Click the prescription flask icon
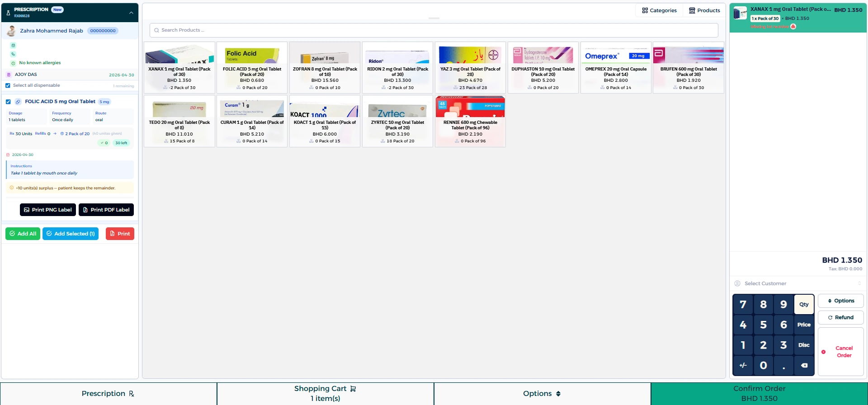This screenshot has width=868, height=405. 8,13
